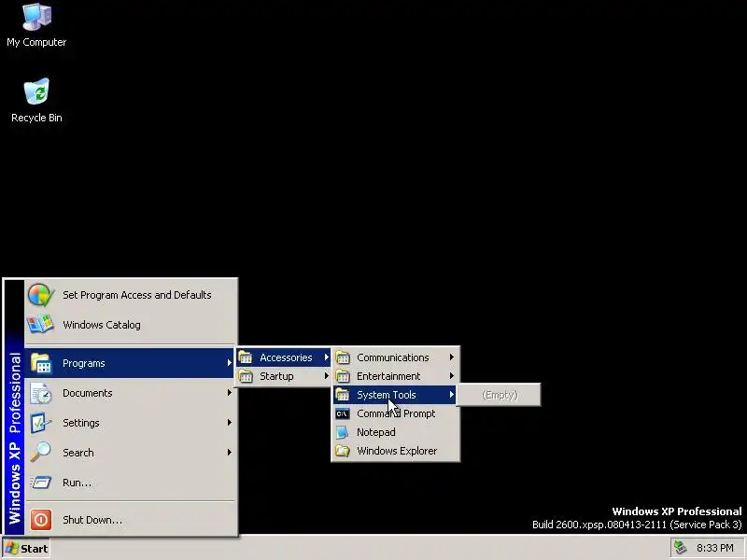The height and width of the screenshot is (560, 747).
Task: Click the red Shut Down power icon
Action: click(41, 520)
